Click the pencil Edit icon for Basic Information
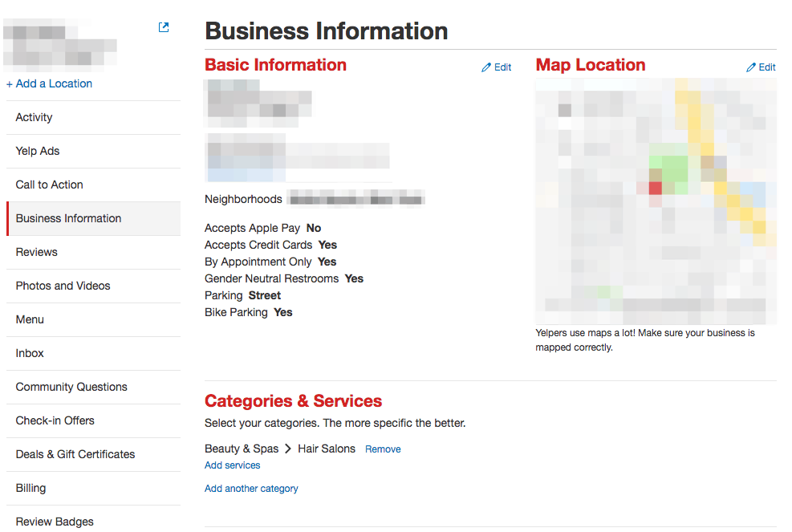 coord(486,67)
